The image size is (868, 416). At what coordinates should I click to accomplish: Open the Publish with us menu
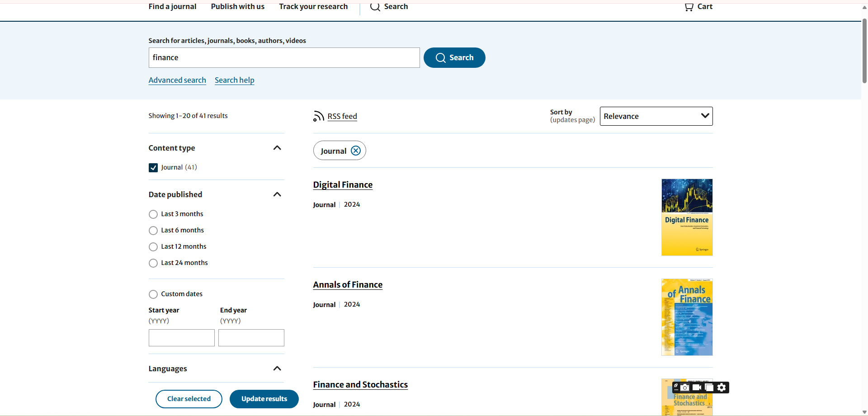[237, 7]
